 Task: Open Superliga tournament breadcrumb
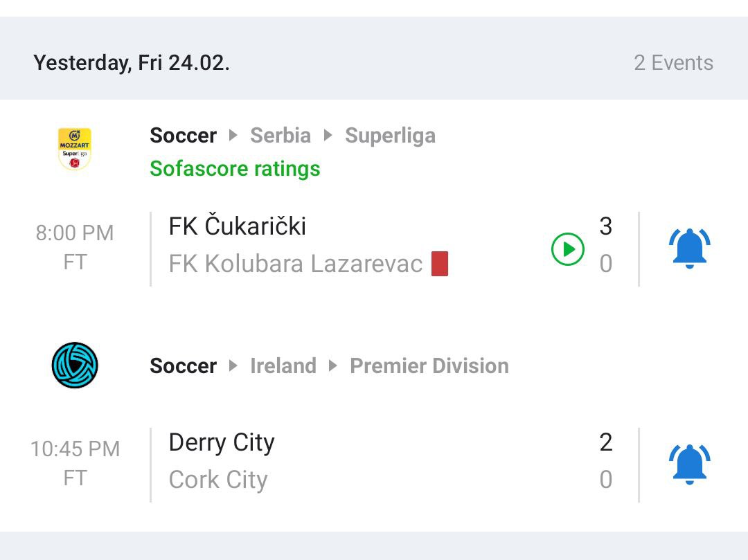click(x=390, y=136)
